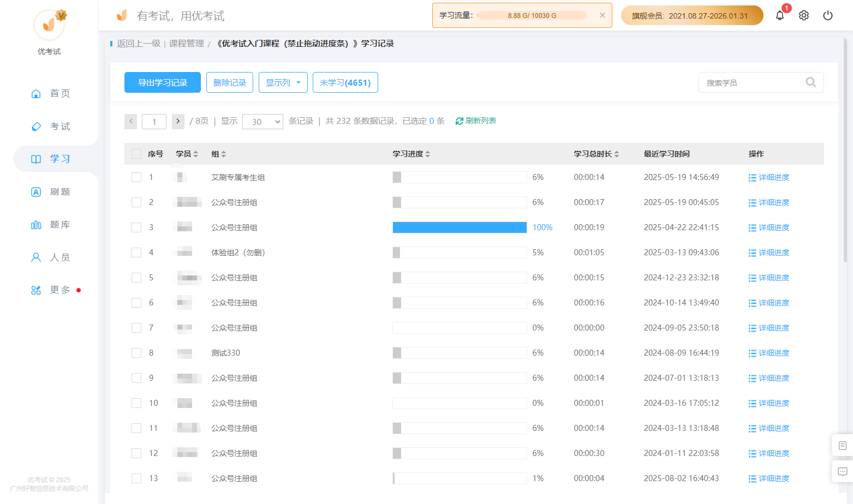Open 详细进度 for row 5
The image size is (853, 504).
pos(769,278)
